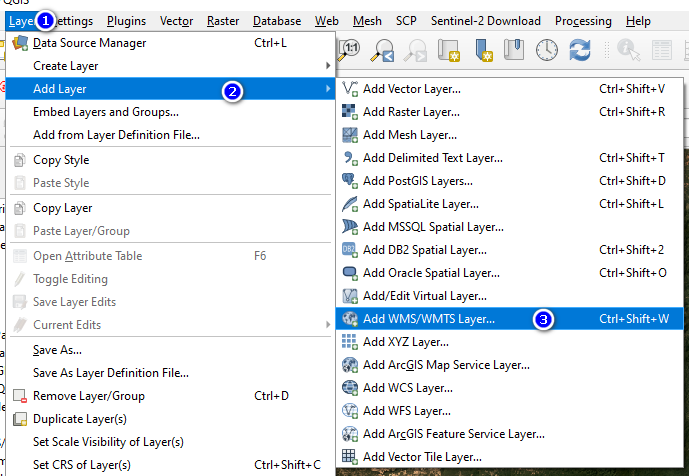Click the Oracle Spatial Layer icon

pos(350,273)
